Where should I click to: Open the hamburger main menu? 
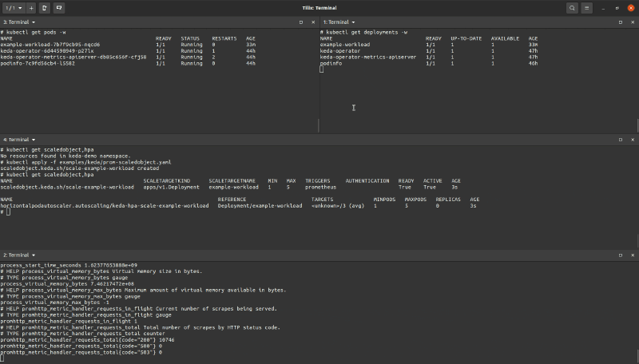pos(587,8)
